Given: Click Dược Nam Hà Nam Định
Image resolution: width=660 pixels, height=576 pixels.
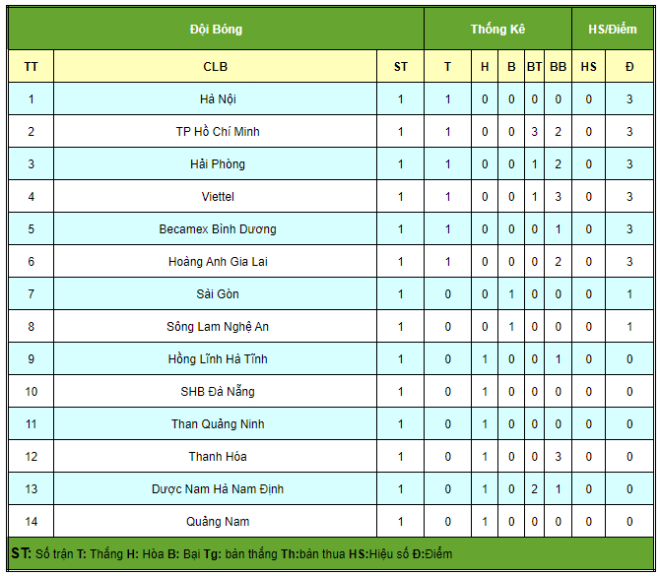Looking at the screenshot, I should point(217,489).
